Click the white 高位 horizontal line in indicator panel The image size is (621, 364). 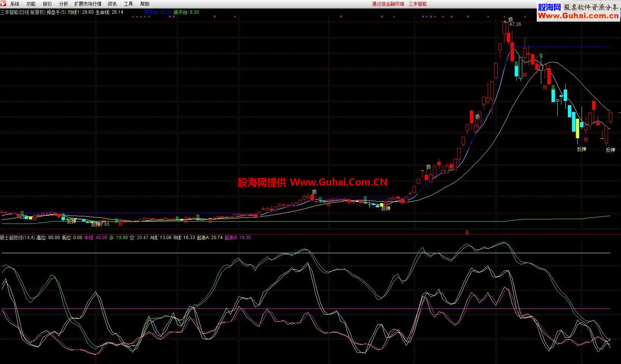[x=306, y=253]
